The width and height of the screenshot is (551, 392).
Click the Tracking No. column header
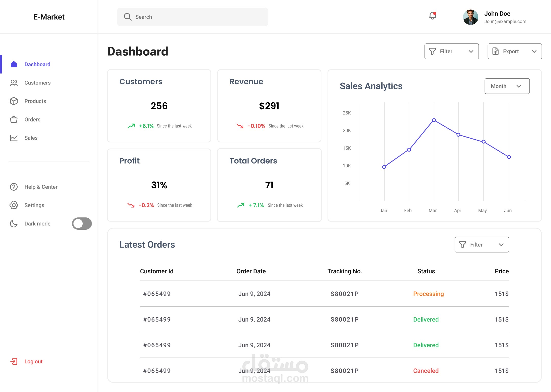[345, 271]
